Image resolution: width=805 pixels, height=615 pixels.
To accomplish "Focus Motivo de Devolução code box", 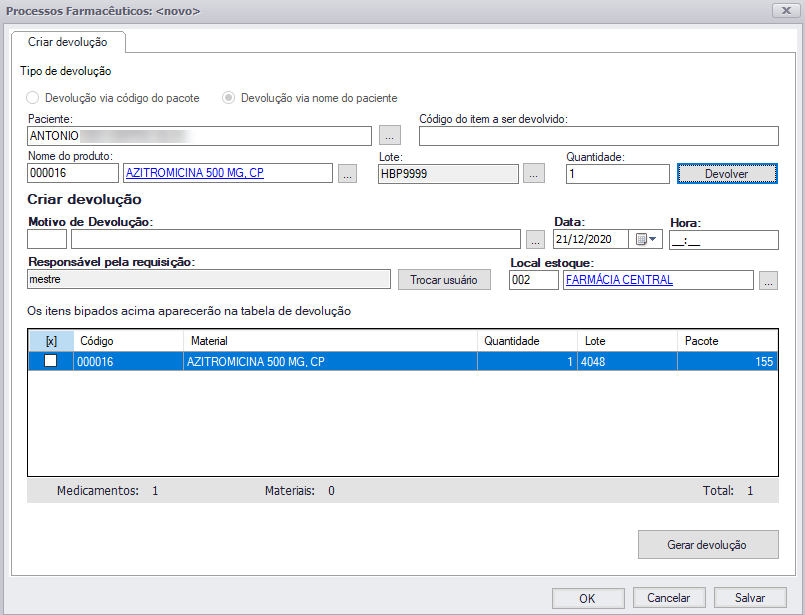I will [47, 239].
